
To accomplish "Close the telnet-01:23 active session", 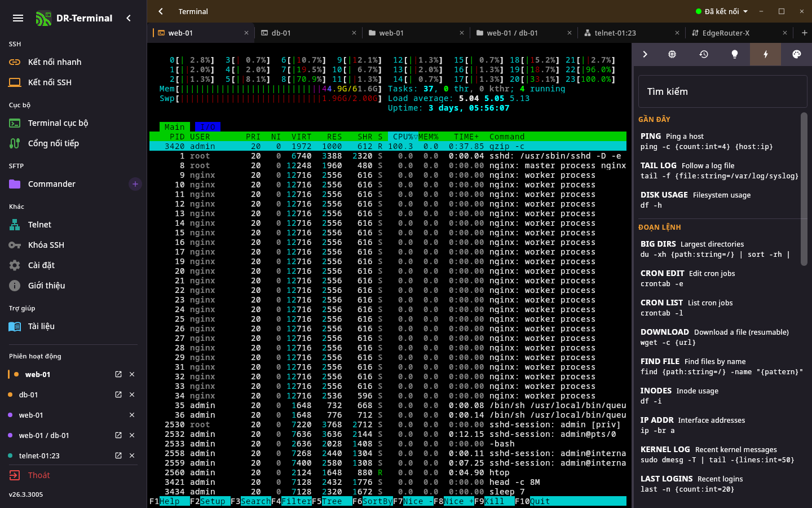I will 132,456.
